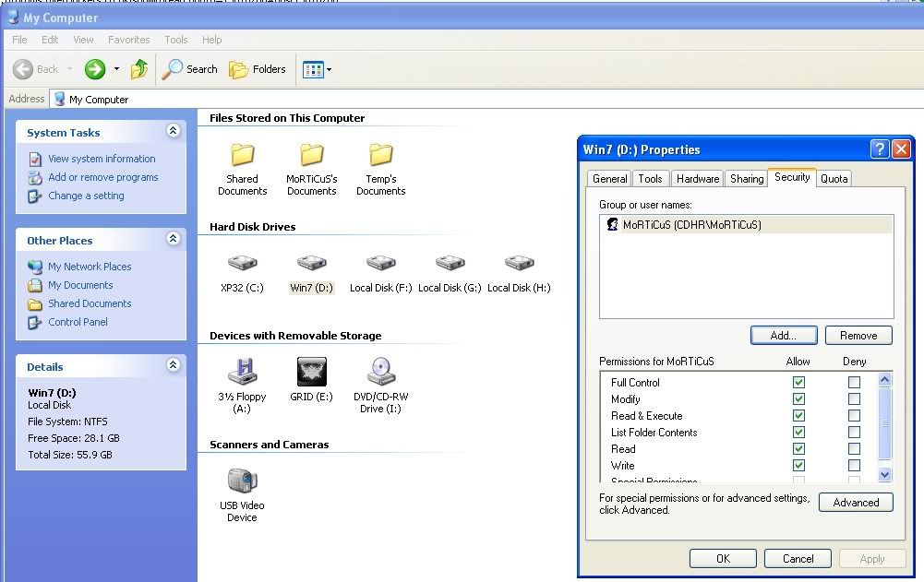The width and height of the screenshot is (924, 582).
Task: Toggle Allow checkbox for Read & Execute
Action: 799,415
